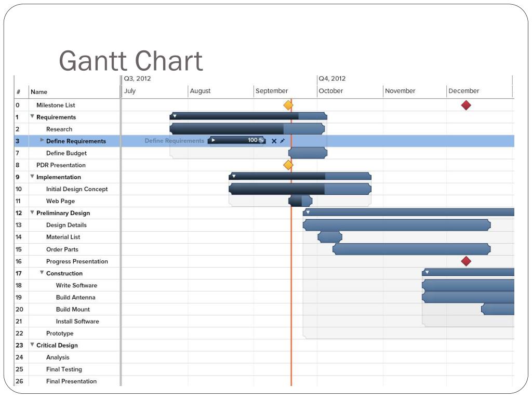Select the PDR Presentation yellow milestone diamond

(288, 165)
